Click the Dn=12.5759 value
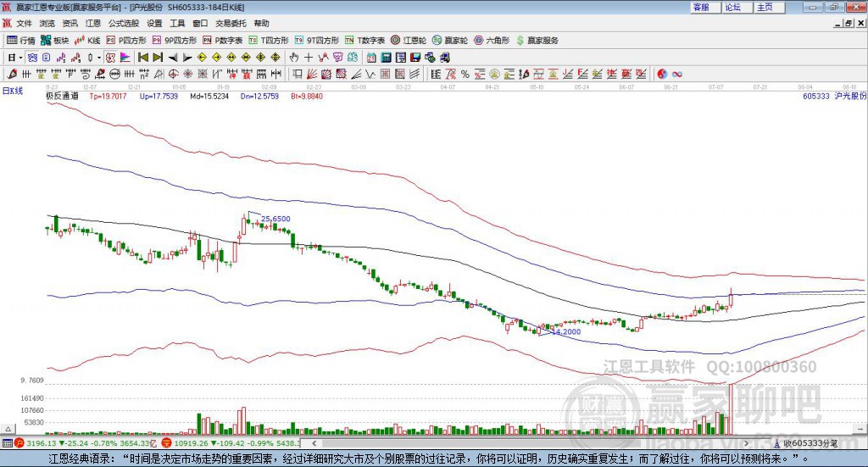 click(259, 96)
